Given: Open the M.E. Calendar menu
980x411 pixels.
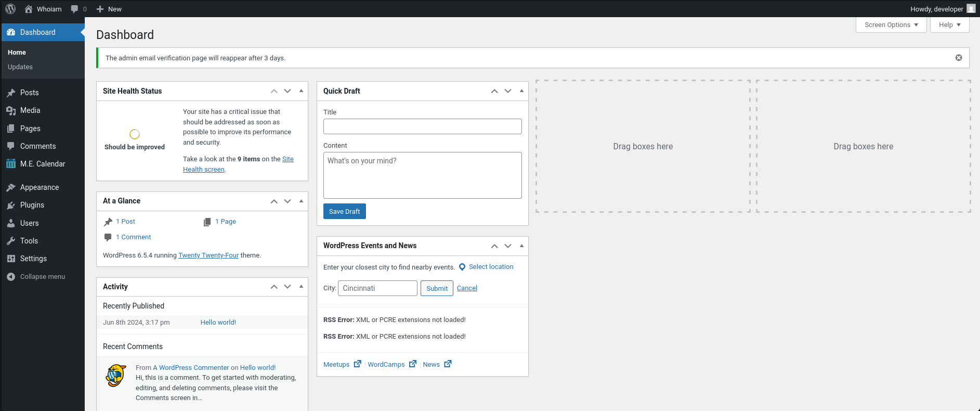Looking at the screenshot, I should coord(42,164).
